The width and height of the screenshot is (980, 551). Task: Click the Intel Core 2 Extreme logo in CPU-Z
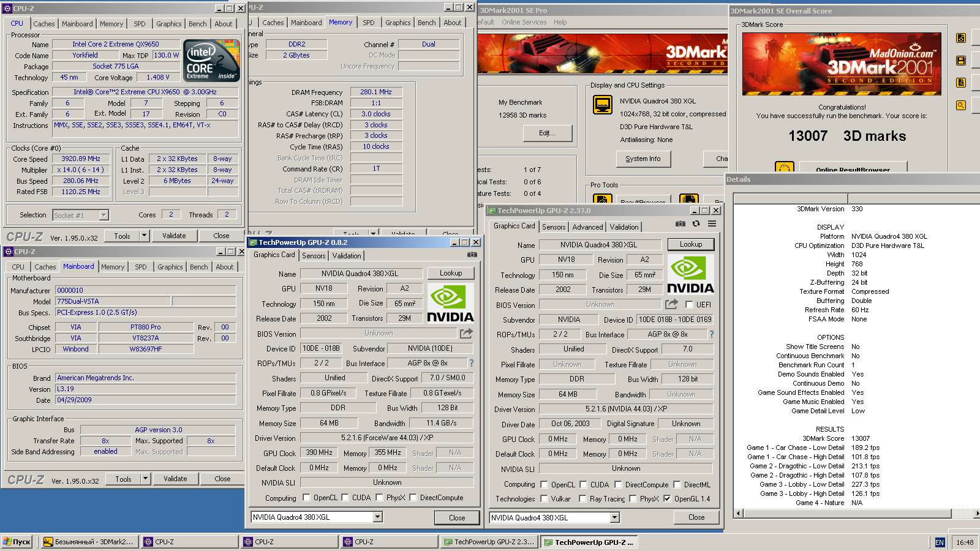[x=212, y=61]
